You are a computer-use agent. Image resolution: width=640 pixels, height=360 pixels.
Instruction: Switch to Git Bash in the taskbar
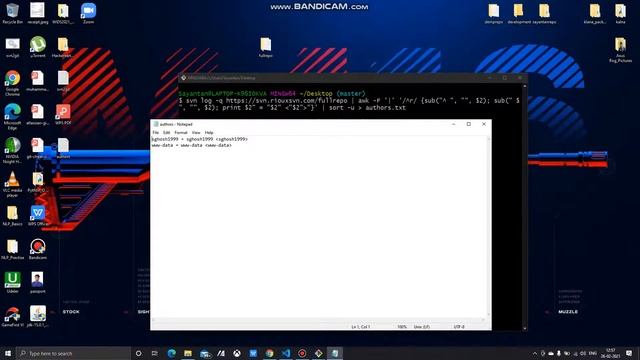[x=318, y=353]
